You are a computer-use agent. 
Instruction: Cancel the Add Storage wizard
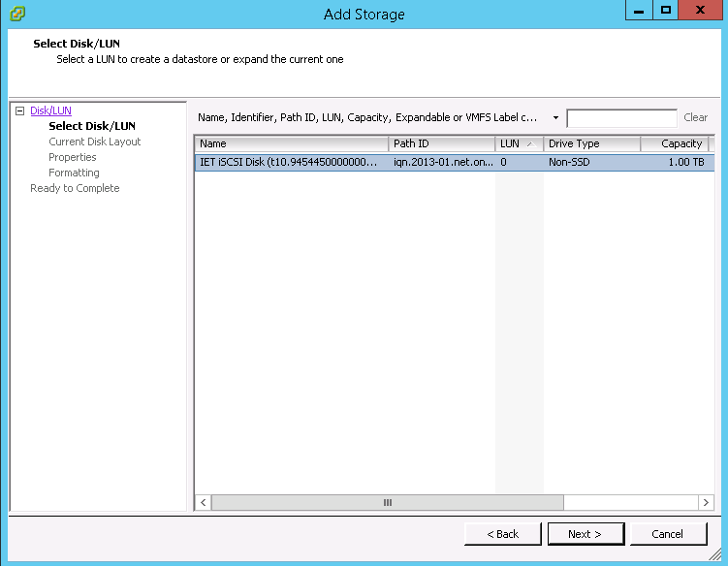pos(668,534)
